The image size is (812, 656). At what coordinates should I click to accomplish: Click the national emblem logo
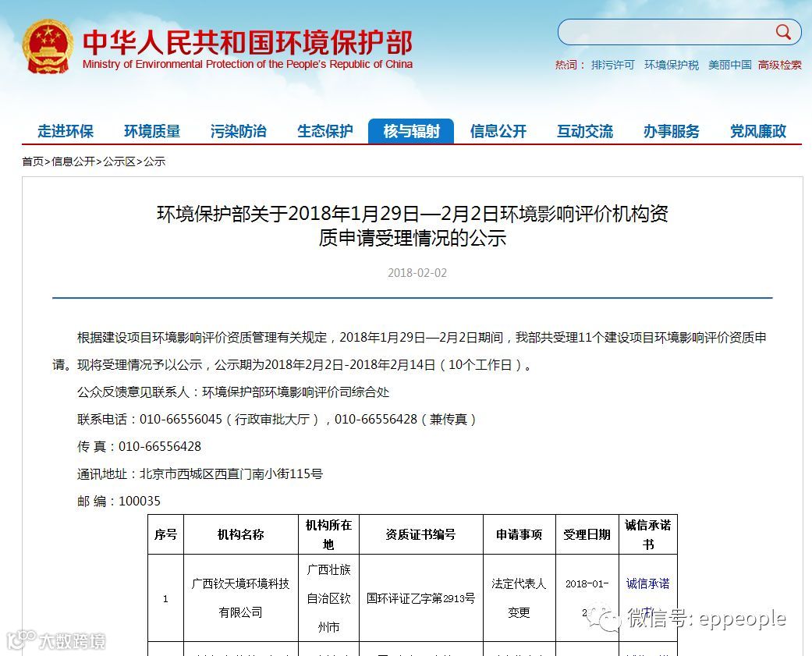click(47, 47)
